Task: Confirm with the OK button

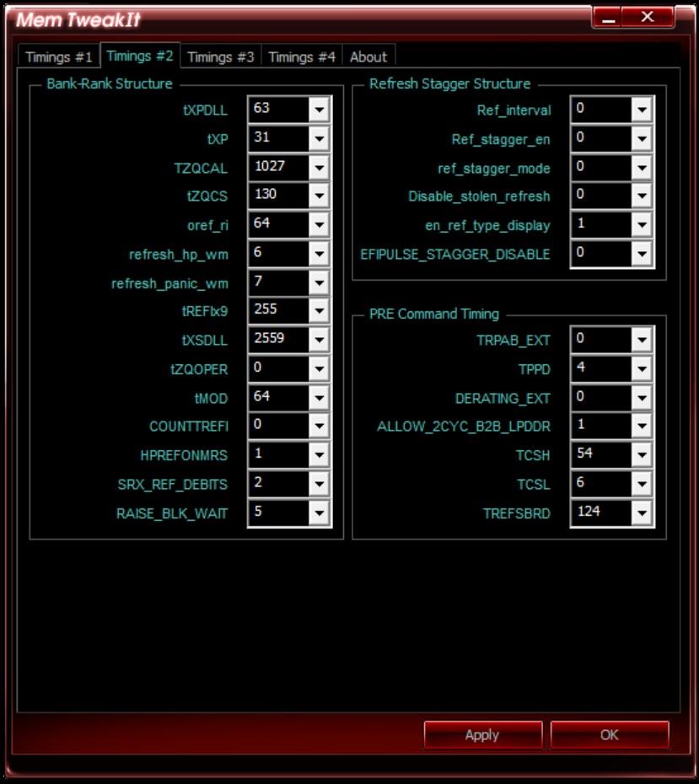Action: click(610, 734)
